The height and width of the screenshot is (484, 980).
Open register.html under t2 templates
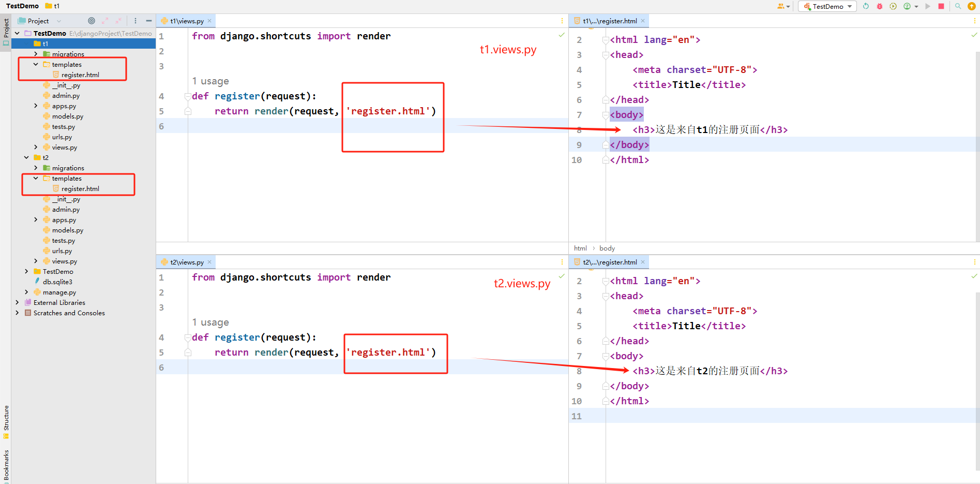(80, 188)
